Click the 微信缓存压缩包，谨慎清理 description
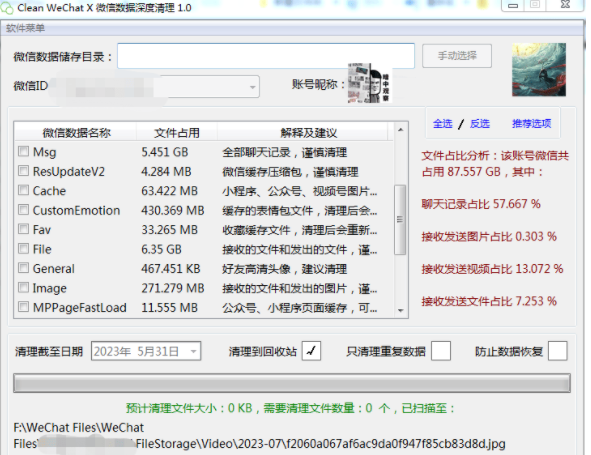The height and width of the screenshot is (455, 591). pos(290,172)
